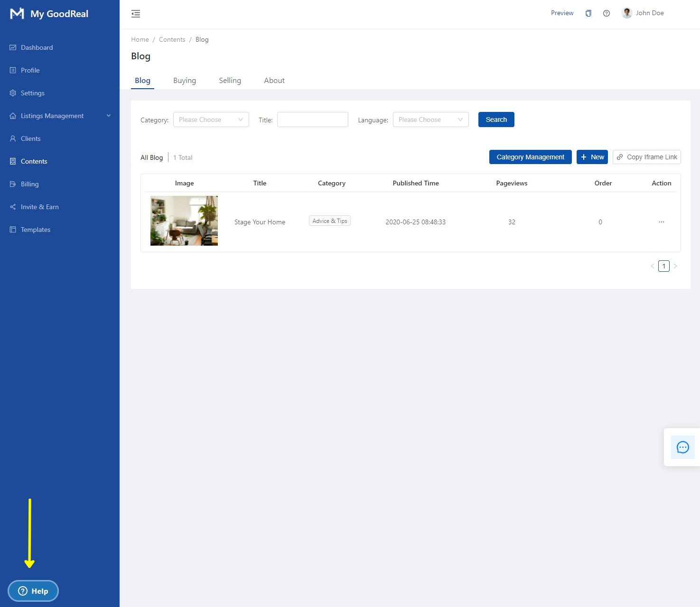Image resolution: width=700 pixels, height=607 pixels.
Task: Click the Category Management button
Action: (530, 157)
